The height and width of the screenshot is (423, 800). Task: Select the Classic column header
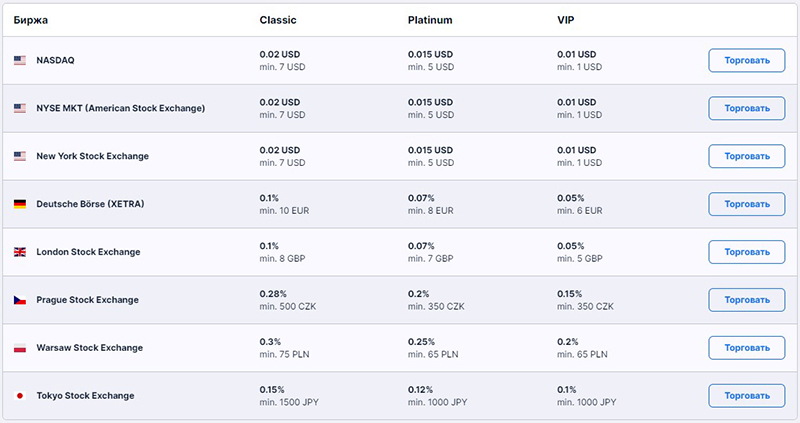tap(278, 20)
